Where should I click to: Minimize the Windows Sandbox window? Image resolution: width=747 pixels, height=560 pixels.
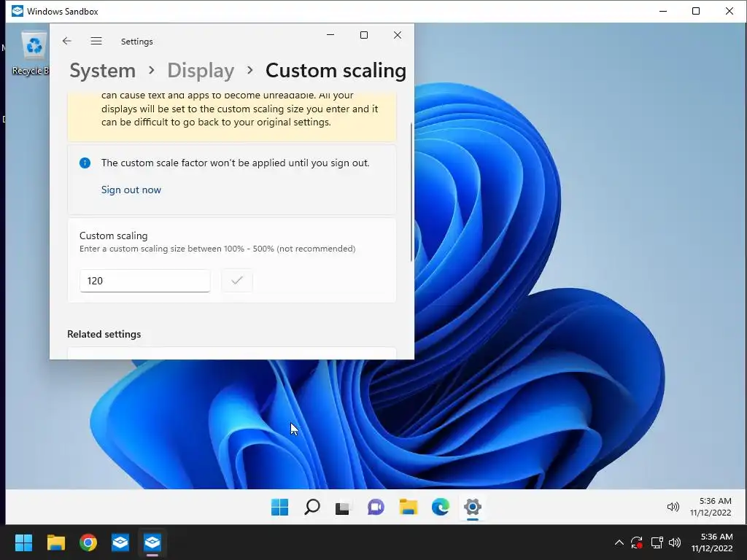pyautogui.click(x=662, y=11)
